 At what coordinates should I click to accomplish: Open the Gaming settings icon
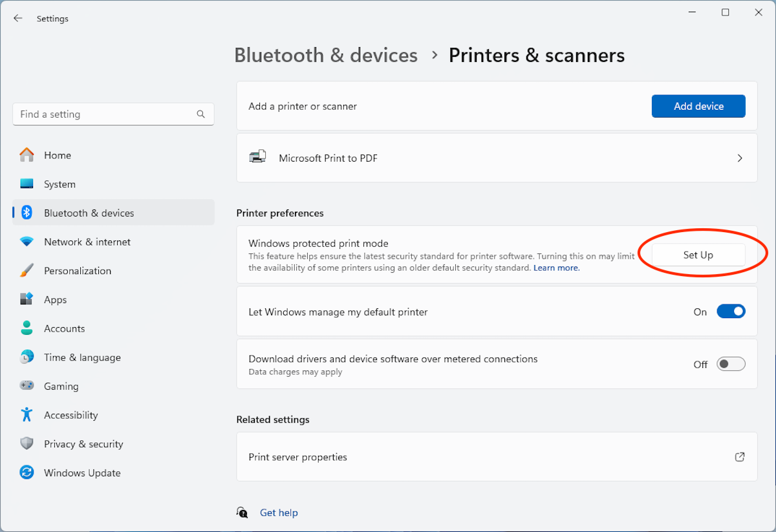(28, 385)
